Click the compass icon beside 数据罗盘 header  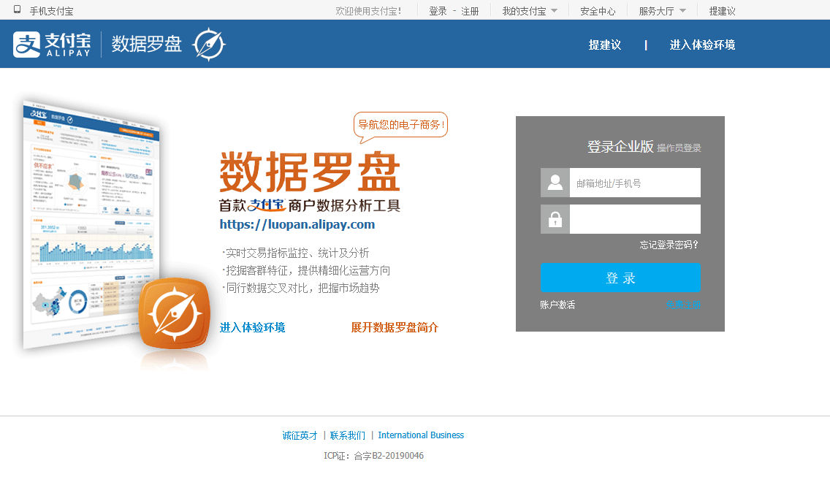pos(208,45)
